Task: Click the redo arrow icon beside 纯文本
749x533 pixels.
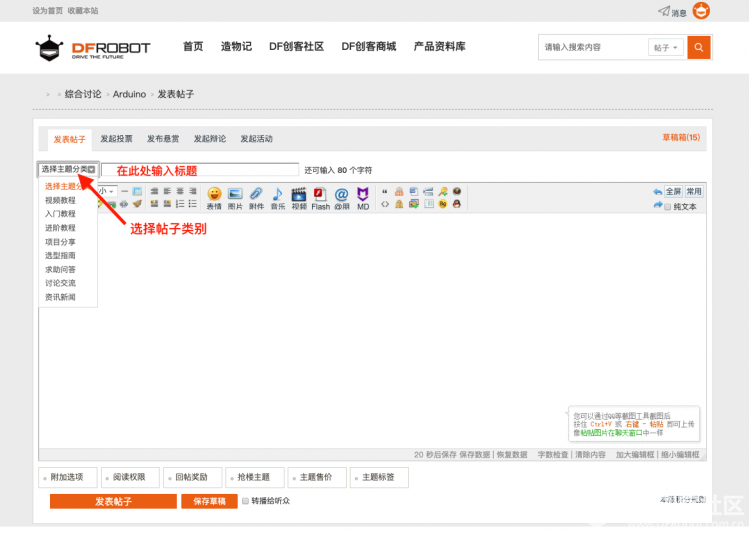Action: point(658,205)
